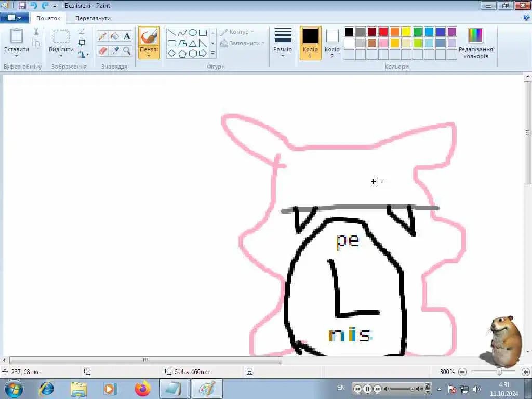Viewport: 532px width, 399px height.
Task: Choose the Triangle shape
Action: pos(193,43)
